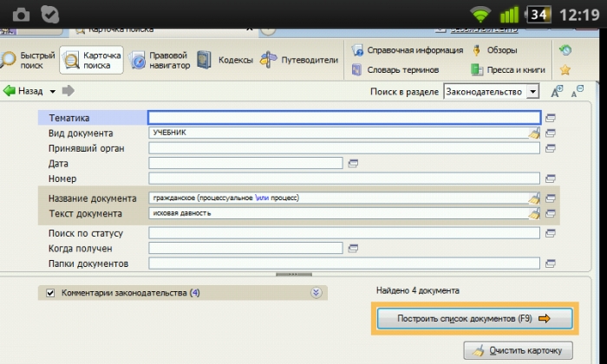Screen dimensions: 607x364
Task: Click Построить список документов (F9)
Action: click(x=474, y=319)
